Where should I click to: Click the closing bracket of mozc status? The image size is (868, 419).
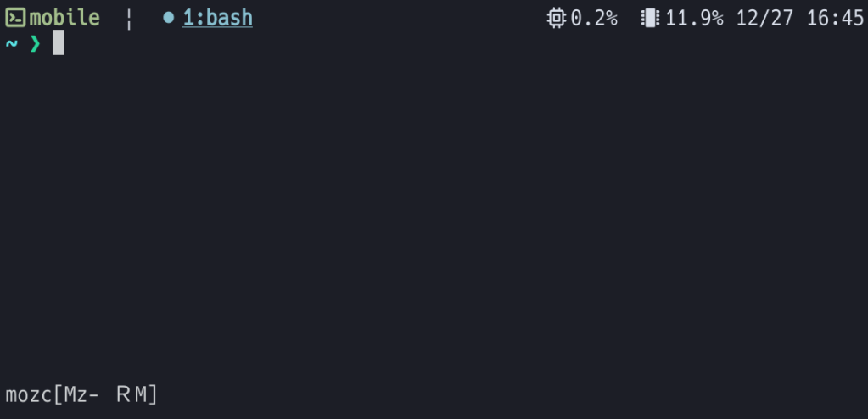coord(153,394)
